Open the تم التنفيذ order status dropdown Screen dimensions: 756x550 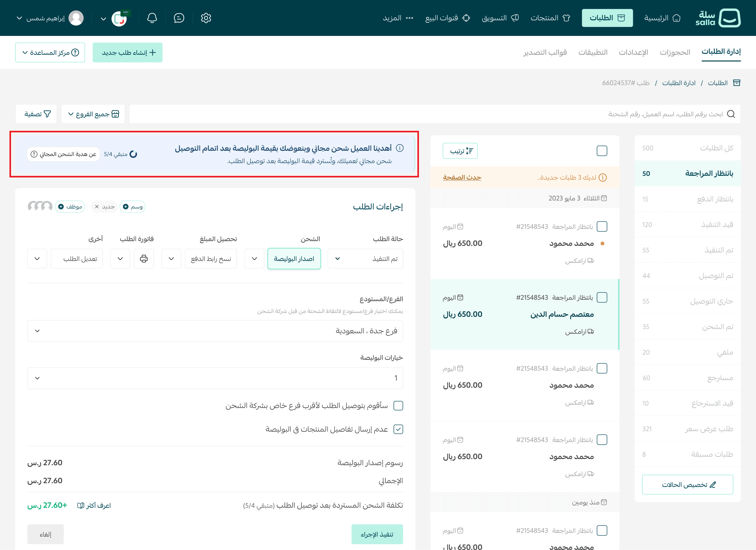[x=365, y=258]
